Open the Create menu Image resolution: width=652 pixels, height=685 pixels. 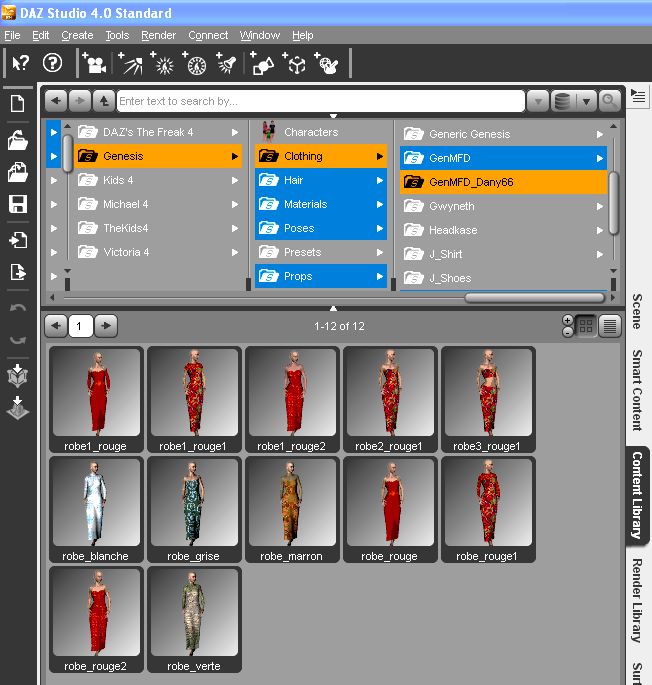point(77,35)
